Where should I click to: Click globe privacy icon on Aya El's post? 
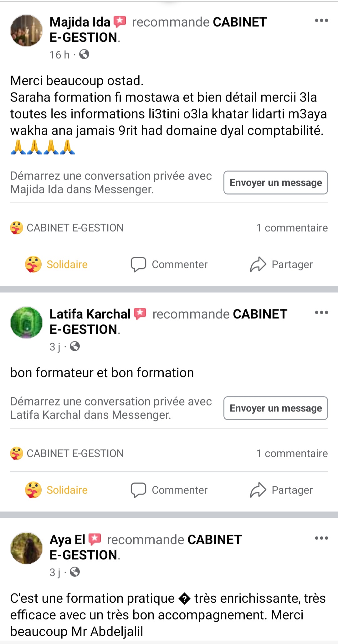(x=75, y=572)
